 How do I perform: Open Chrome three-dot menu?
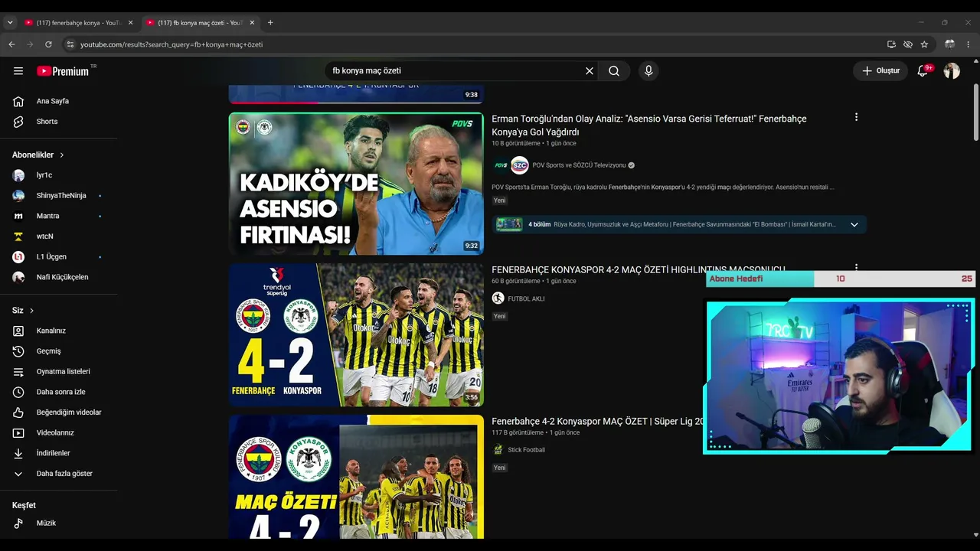(x=969, y=44)
